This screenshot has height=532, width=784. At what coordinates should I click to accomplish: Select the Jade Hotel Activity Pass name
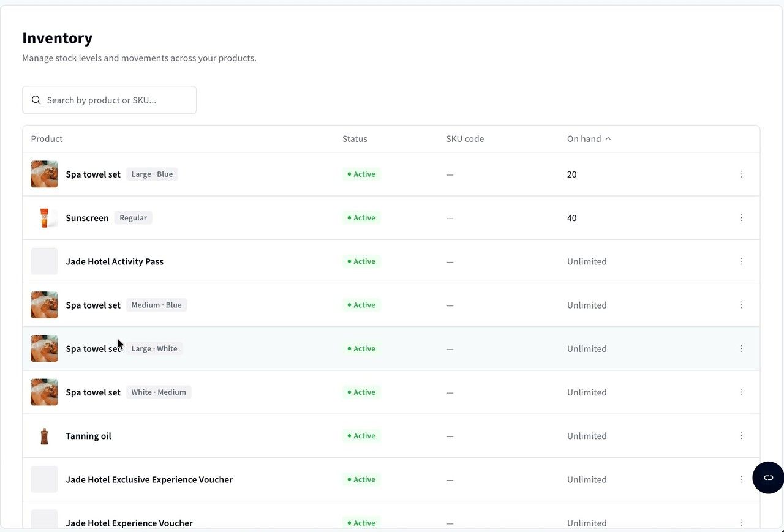(115, 261)
